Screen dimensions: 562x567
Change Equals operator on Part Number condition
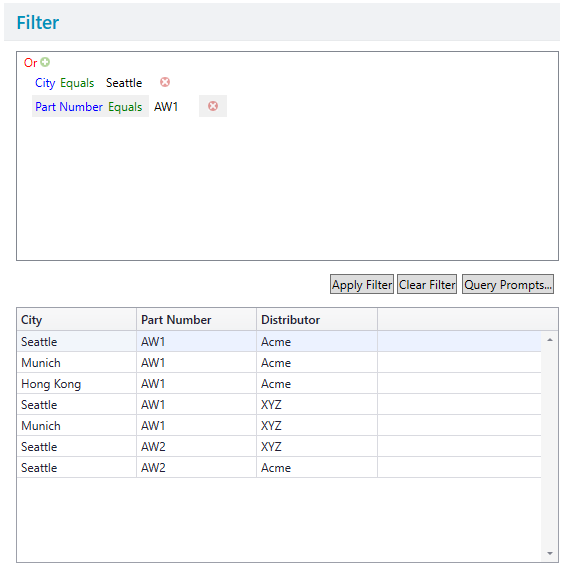pos(125,107)
